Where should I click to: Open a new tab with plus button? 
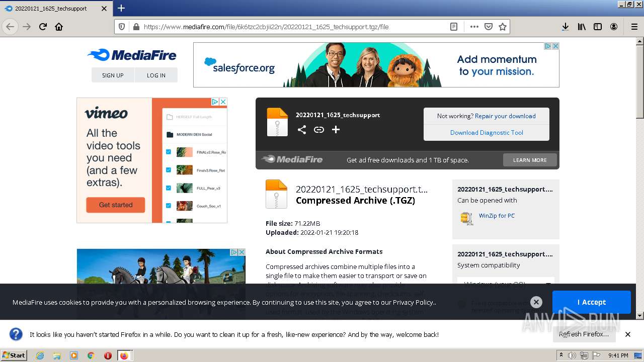121,8
